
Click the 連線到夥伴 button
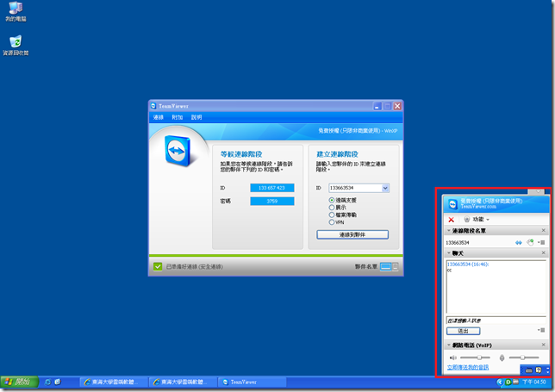352,234
